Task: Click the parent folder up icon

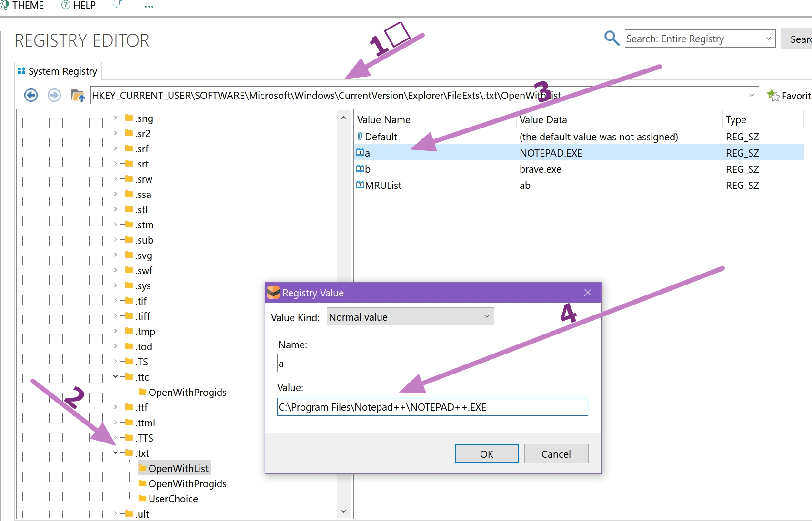Action: pyautogui.click(x=78, y=95)
